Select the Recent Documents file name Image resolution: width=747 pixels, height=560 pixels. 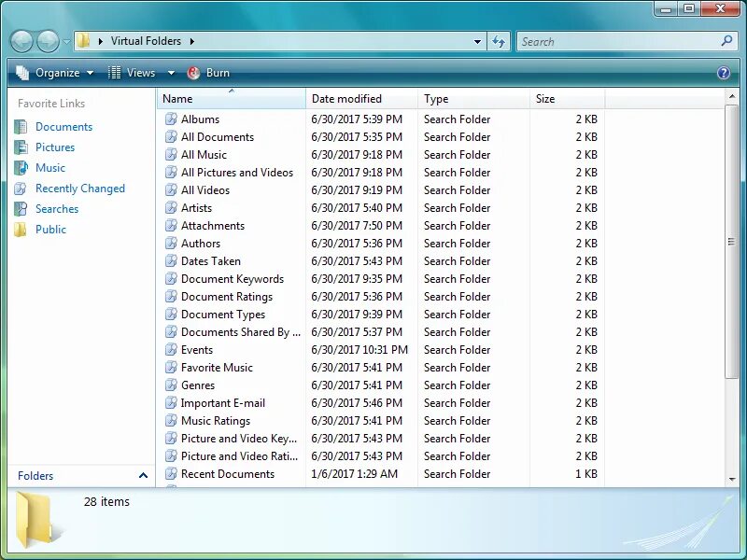click(228, 474)
